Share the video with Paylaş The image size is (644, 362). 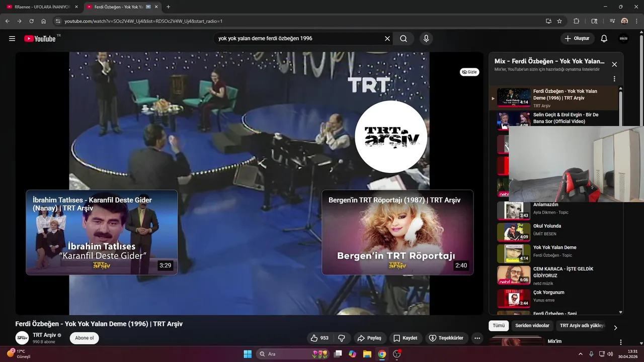tap(369, 338)
